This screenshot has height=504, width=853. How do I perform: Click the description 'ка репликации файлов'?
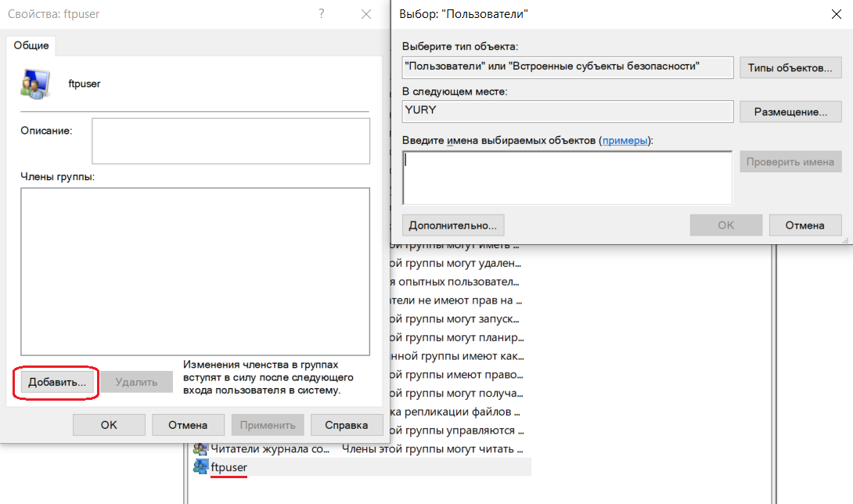(455, 412)
